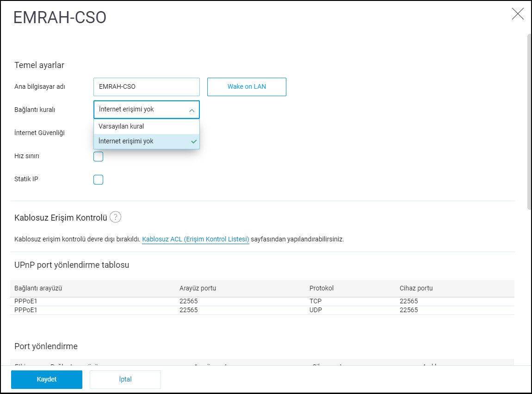Click the vertical scrollbar thumb
This screenshot has width=532, height=394.
tap(529, 120)
